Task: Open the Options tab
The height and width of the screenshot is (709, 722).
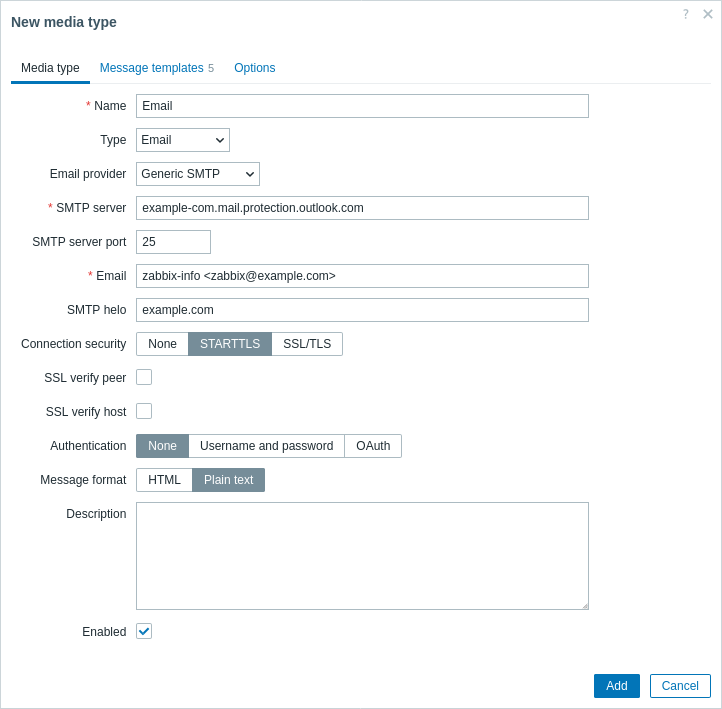Action: pos(255,68)
